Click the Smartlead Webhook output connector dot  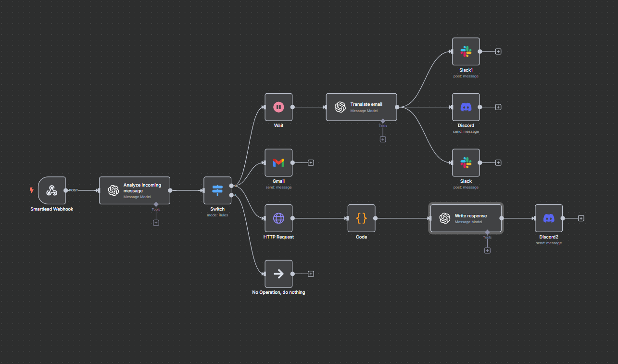point(66,190)
